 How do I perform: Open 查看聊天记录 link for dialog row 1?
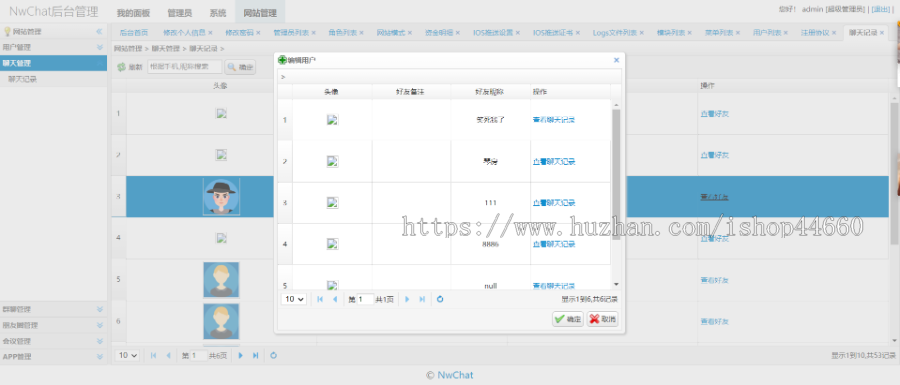554,120
